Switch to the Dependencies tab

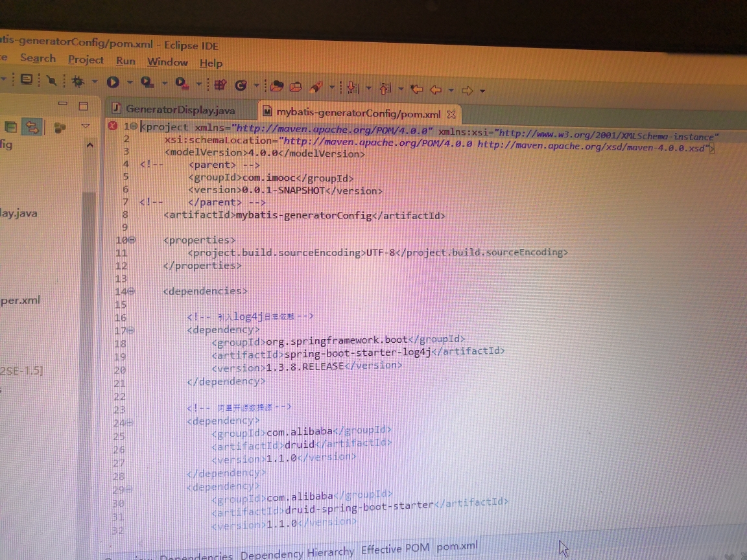point(196,556)
